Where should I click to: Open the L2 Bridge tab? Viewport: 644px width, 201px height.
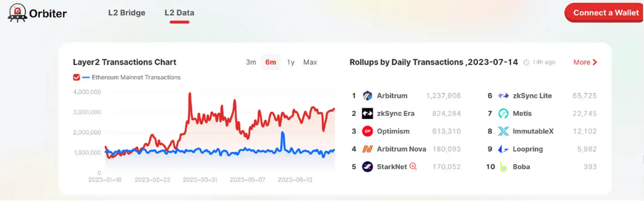127,13
